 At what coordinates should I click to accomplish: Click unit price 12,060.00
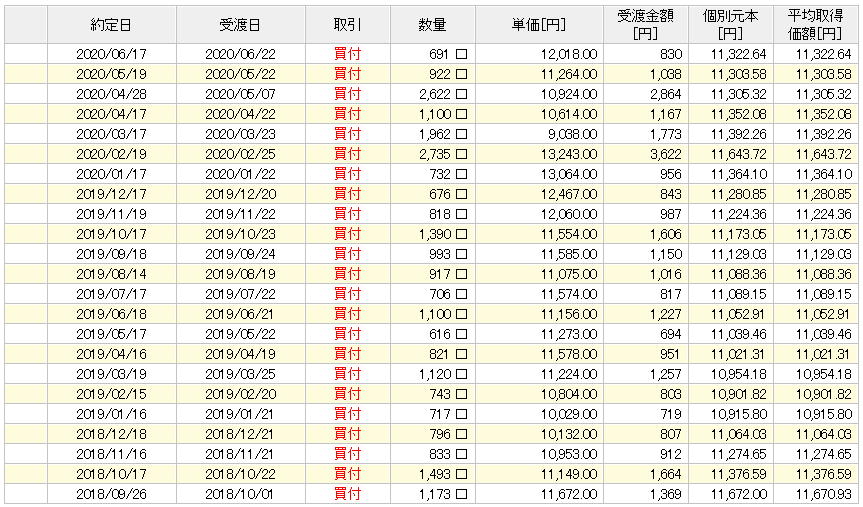(569, 214)
